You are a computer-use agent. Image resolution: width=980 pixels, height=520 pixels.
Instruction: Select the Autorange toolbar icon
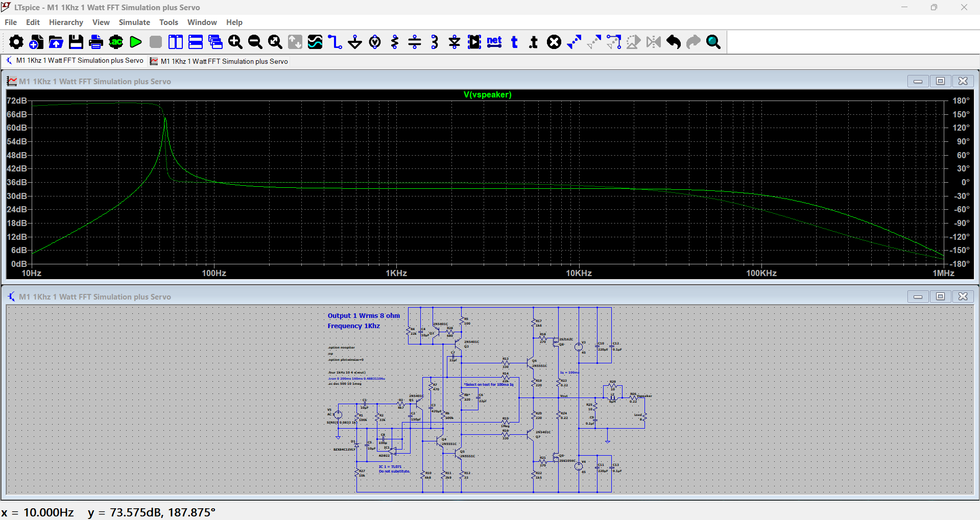tap(295, 42)
